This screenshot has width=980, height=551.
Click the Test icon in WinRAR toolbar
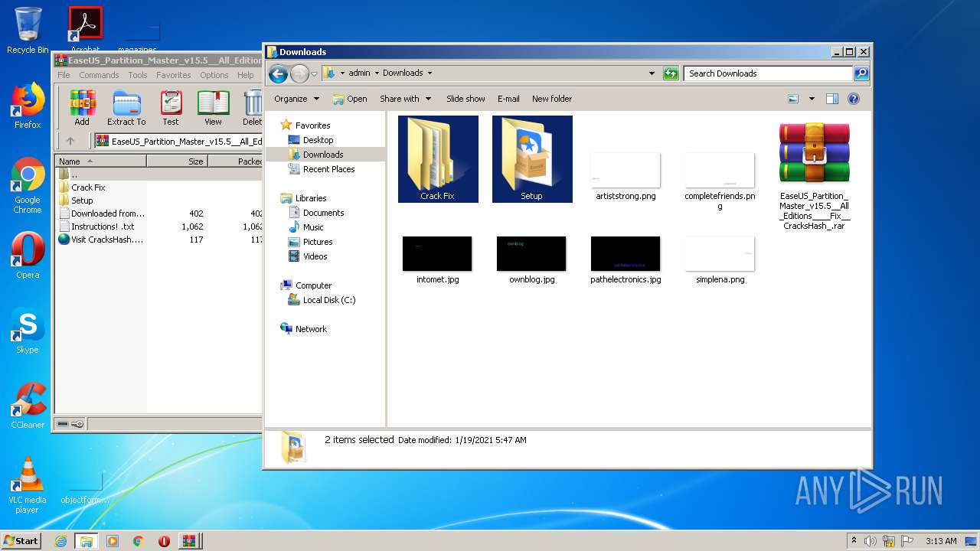tap(171, 107)
